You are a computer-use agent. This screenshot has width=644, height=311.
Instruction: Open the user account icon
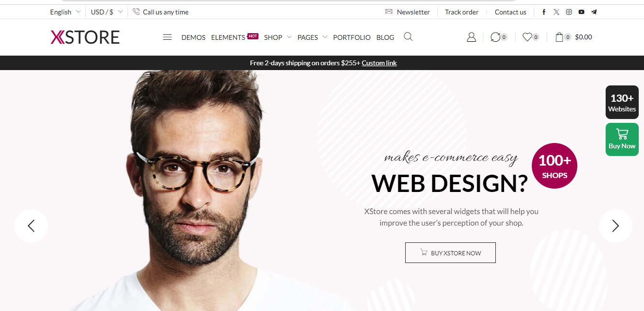click(x=471, y=37)
